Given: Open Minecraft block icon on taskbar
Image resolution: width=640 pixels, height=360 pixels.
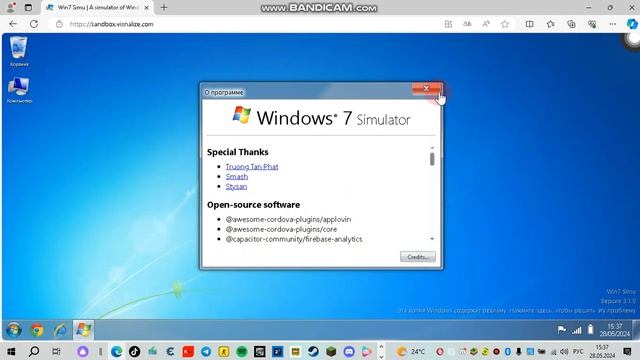Looking at the screenshot, I should [x=331, y=351].
